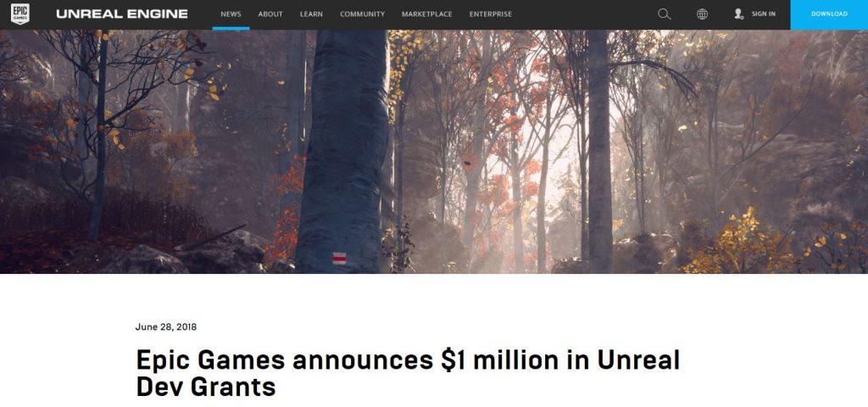Open the Community menu
868x407 pixels.
coord(362,14)
